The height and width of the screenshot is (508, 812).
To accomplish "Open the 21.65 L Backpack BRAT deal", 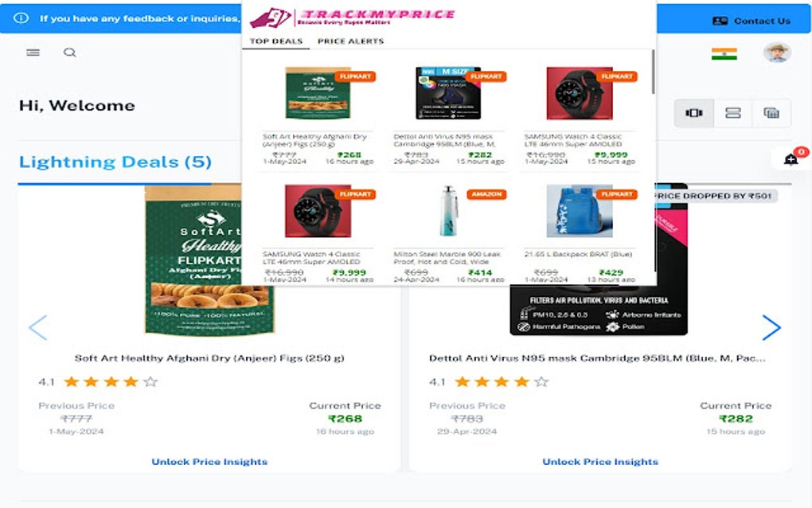I will tap(580, 233).
